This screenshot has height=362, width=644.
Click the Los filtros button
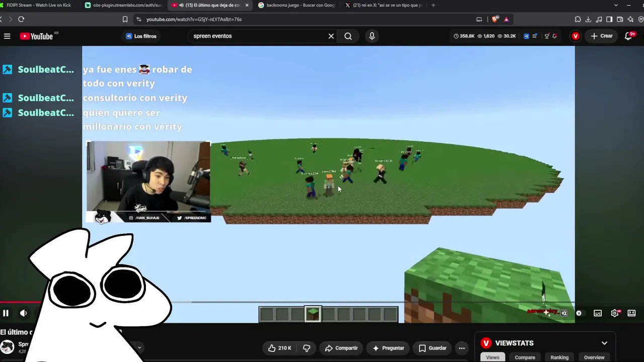[x=141, y=36]
